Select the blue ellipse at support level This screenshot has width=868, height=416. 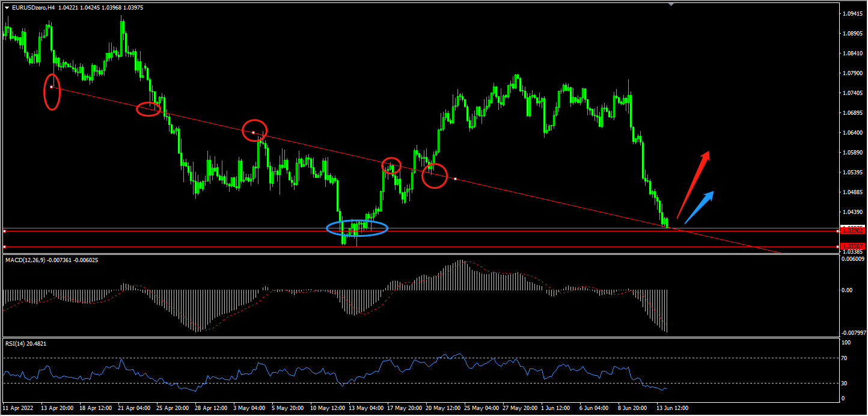coord(357,228)
